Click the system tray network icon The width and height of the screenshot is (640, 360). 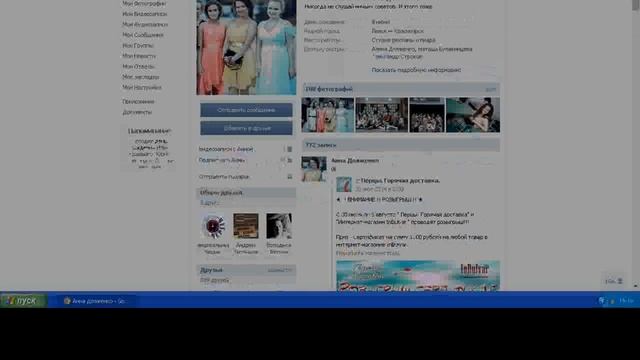602,301
